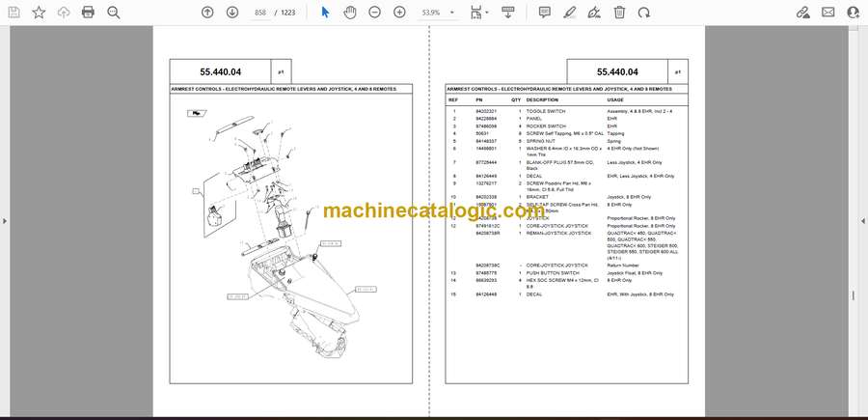Expand the right tools pane
The width and height of the screenshot is (868, 420).
pyautogui.click(x=863, y=221)
